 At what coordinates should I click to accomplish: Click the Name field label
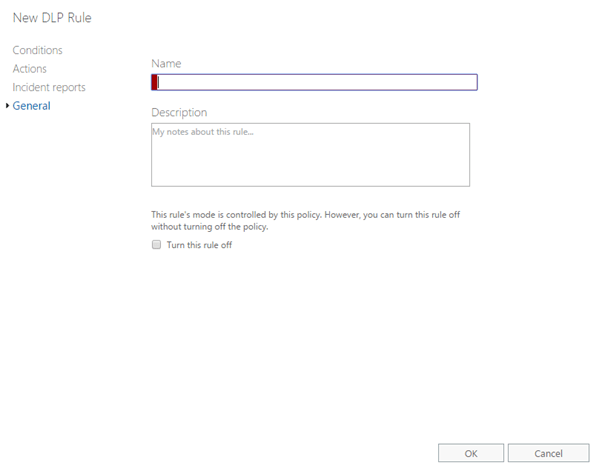click(x=166, y=63)
